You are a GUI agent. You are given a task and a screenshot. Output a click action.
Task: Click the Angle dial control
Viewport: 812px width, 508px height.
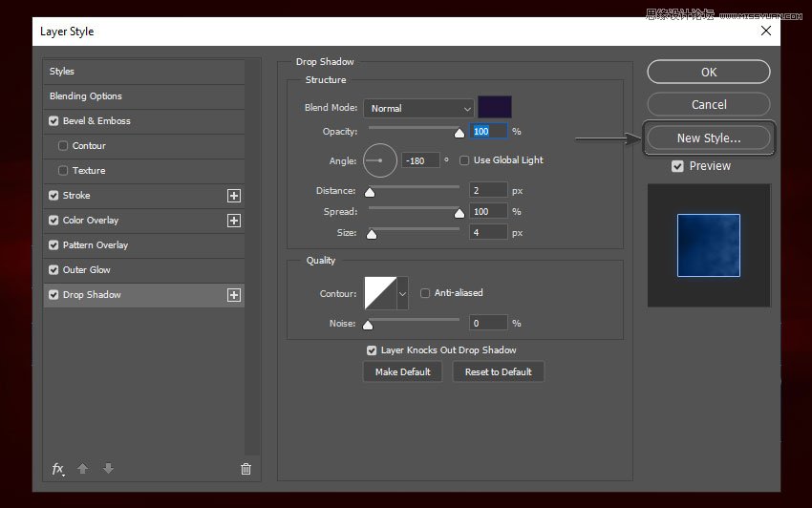(379, 160)
